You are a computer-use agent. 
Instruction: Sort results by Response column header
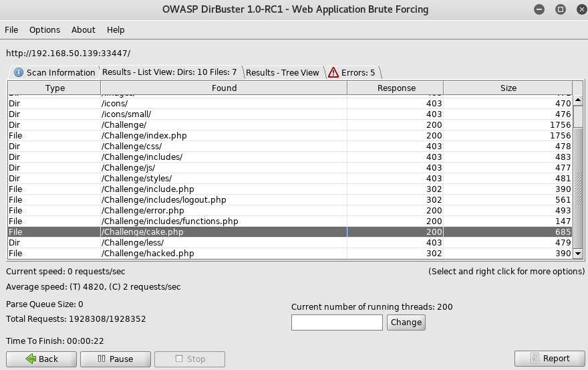pyautogui.click(x=396, y=88)
